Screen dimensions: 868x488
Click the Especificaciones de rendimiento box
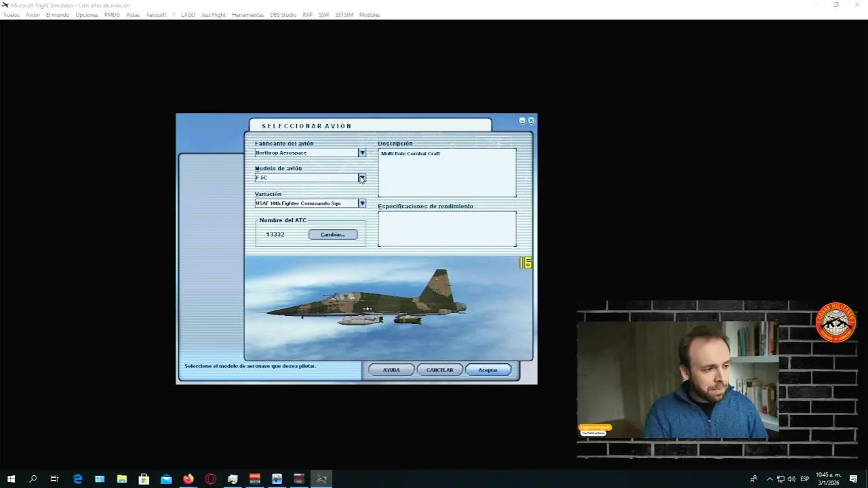(447, 229)
